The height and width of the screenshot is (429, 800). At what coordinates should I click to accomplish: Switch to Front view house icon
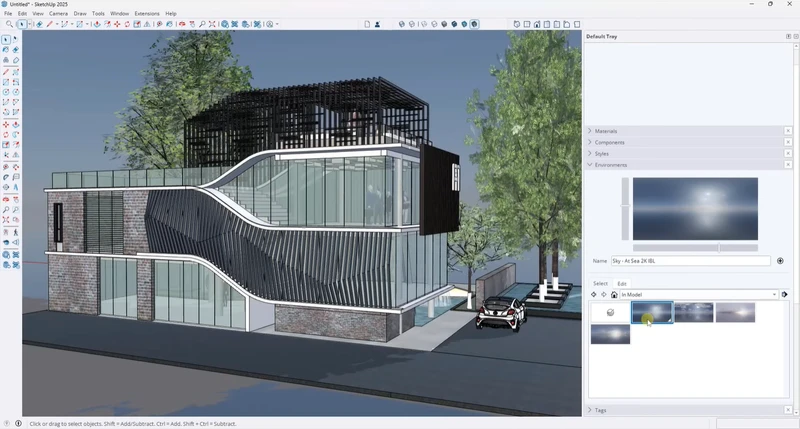(x=537, y=24)
